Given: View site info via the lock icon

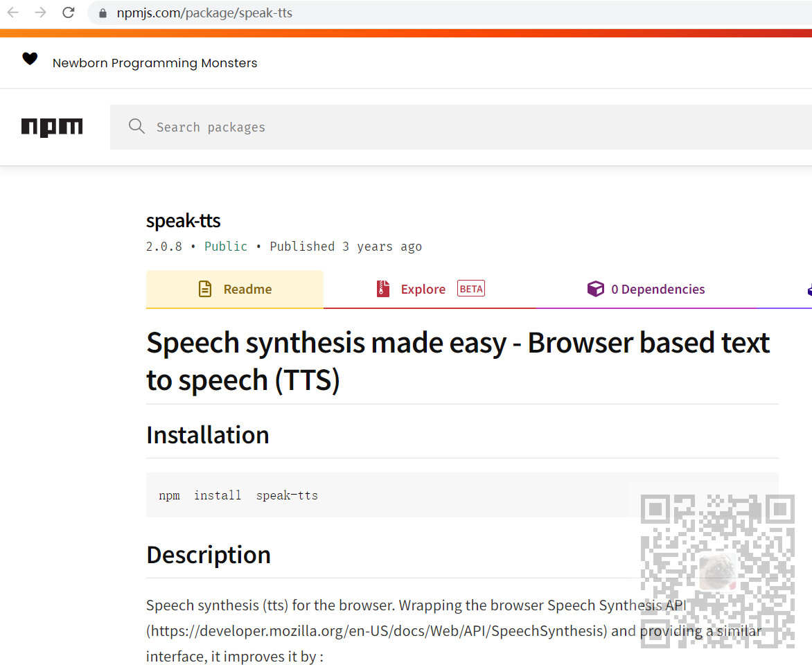Looking at the screenshot, I should click(103, 13).
